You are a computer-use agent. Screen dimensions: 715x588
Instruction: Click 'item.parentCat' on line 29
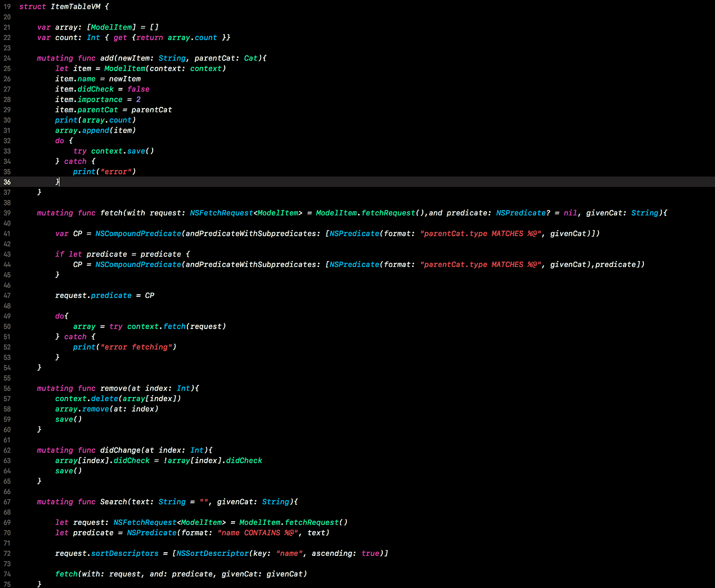pyautogui.click(x=87, y=110)
